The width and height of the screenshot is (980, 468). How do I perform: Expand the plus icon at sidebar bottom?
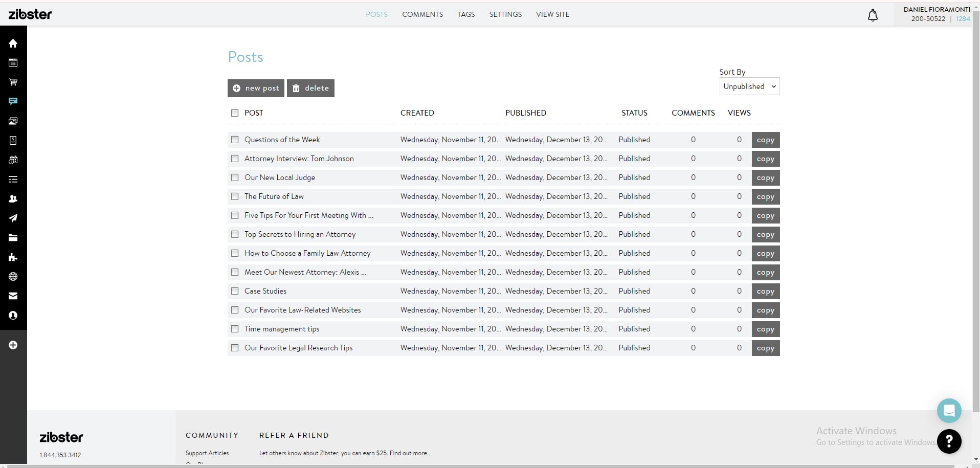point(13,345)
